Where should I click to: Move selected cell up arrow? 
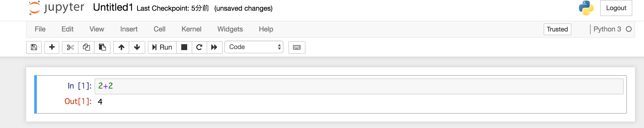121,47
